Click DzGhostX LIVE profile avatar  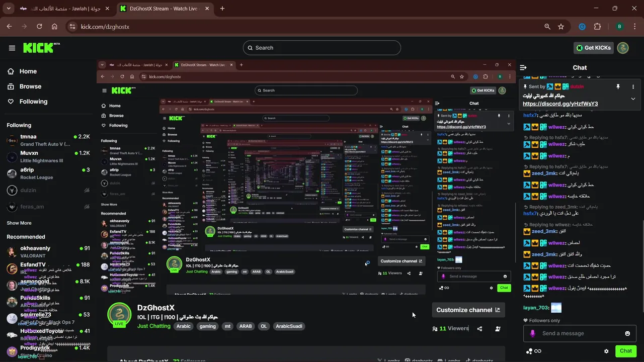[119, 315]
